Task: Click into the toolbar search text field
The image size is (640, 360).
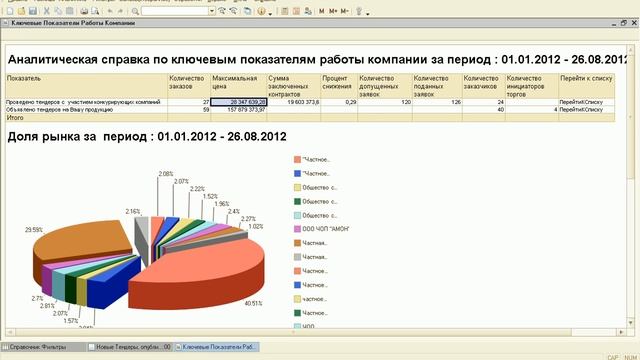Action: [175, 11]
